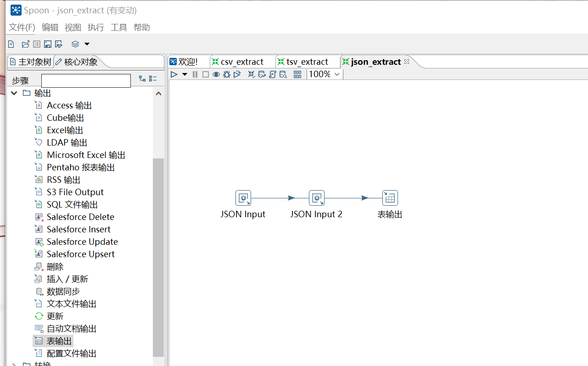Select SQL 文件输出 step

pyautogui.click(x=67, y=205)
